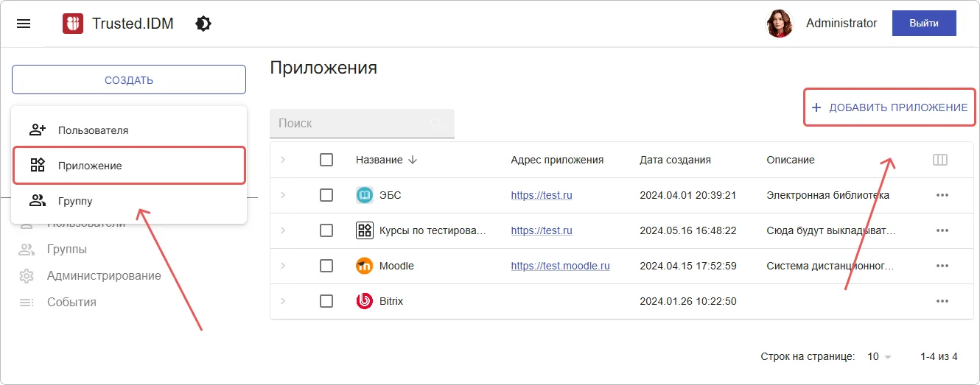Image resolution: width=980 pixels, height=385 pixels.
Task: Open the rows per page dropdown
Action: (880, 356)
